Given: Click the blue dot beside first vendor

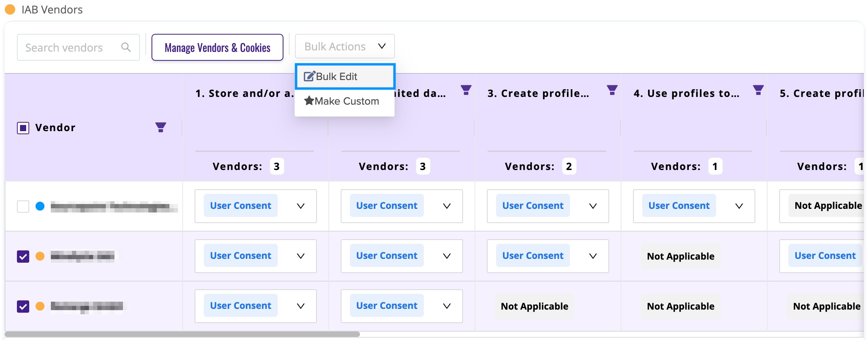Looking at the screenshot, I should [x=40, y=206].
